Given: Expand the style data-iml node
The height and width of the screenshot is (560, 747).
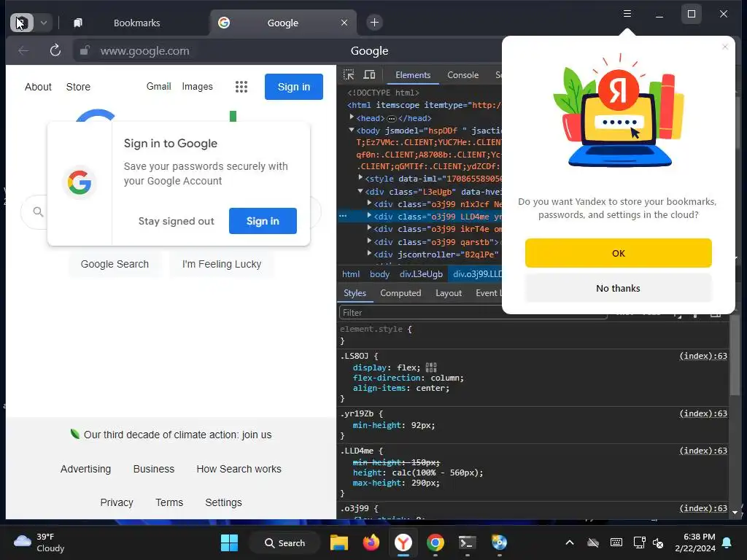Looking at the screenshot, I should pyautogui.click(x=360, y=177).
